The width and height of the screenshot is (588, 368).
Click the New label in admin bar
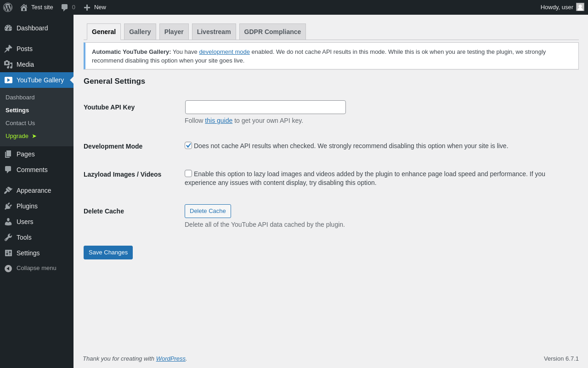(x=100, y=7)
